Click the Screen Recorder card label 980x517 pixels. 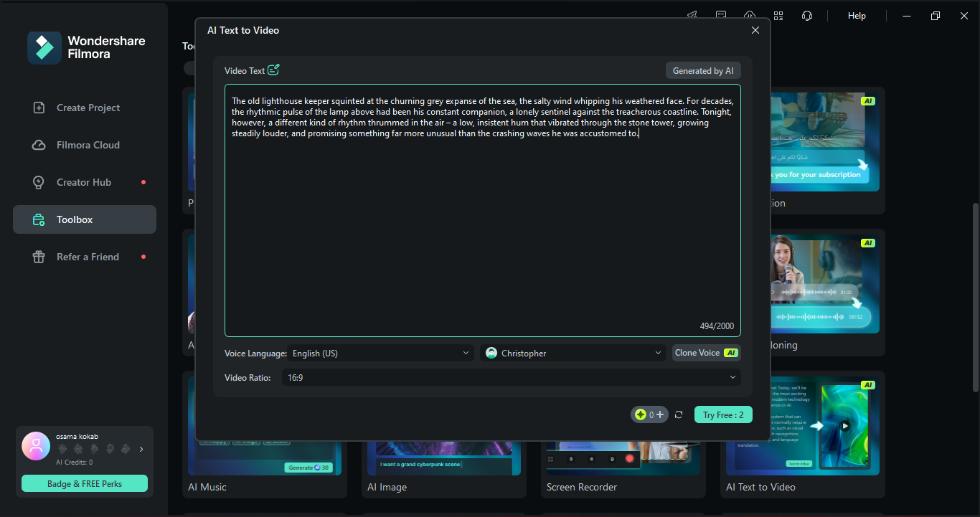click(582, 487)
